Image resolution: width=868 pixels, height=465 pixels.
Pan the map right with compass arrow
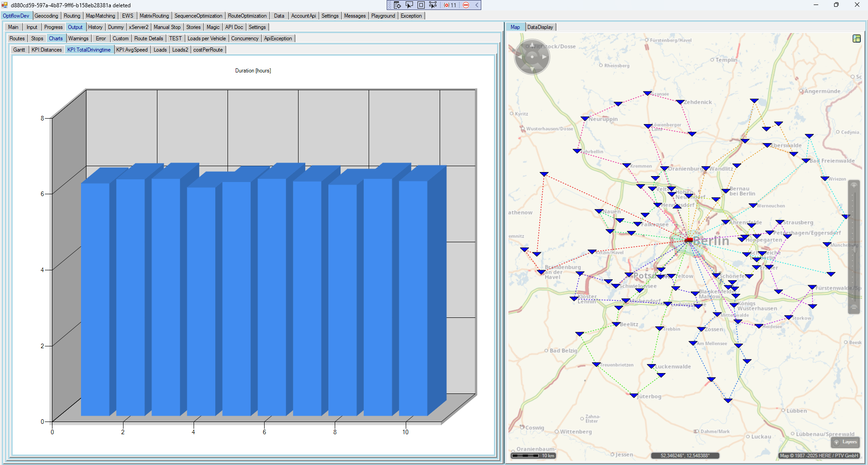[544, 57]
